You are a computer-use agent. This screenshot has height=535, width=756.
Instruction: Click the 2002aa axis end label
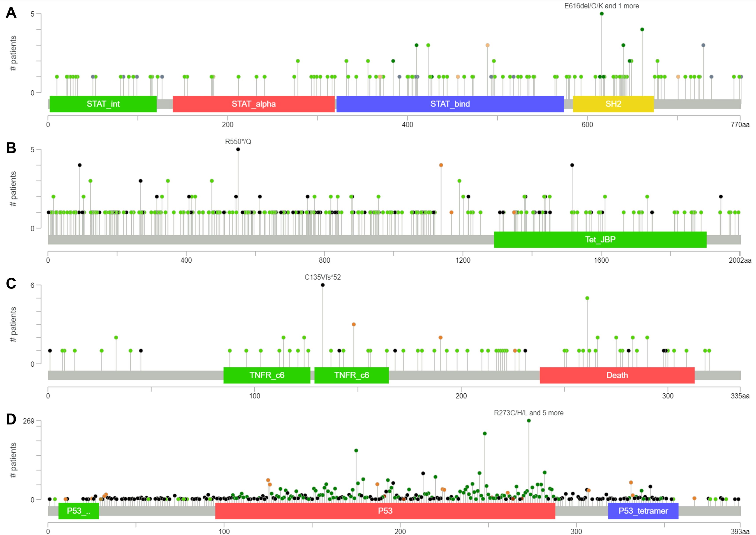(x=740, y=261)
